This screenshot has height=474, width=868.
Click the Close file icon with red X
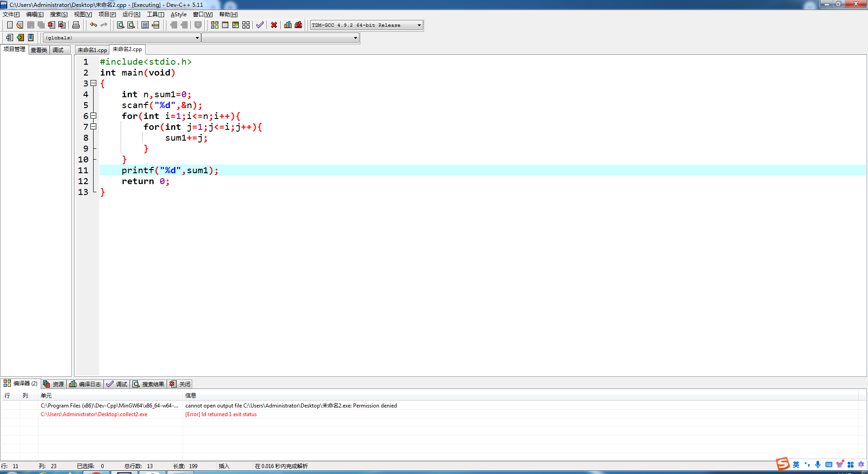(x=52, y=25)
